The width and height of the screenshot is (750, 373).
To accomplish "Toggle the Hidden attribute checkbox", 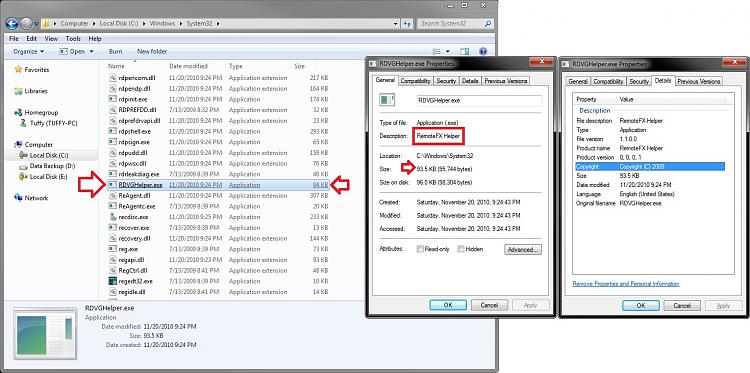I will 461,249.
